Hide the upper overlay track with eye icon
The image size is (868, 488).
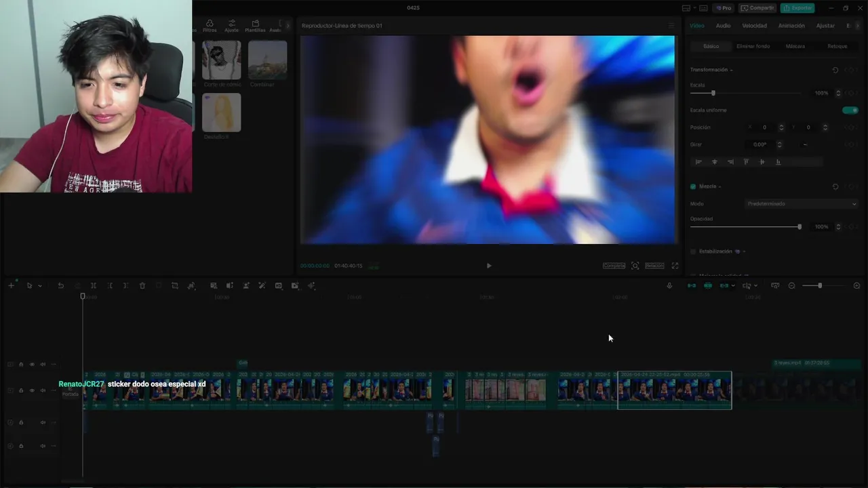click(x=32, y=364)
